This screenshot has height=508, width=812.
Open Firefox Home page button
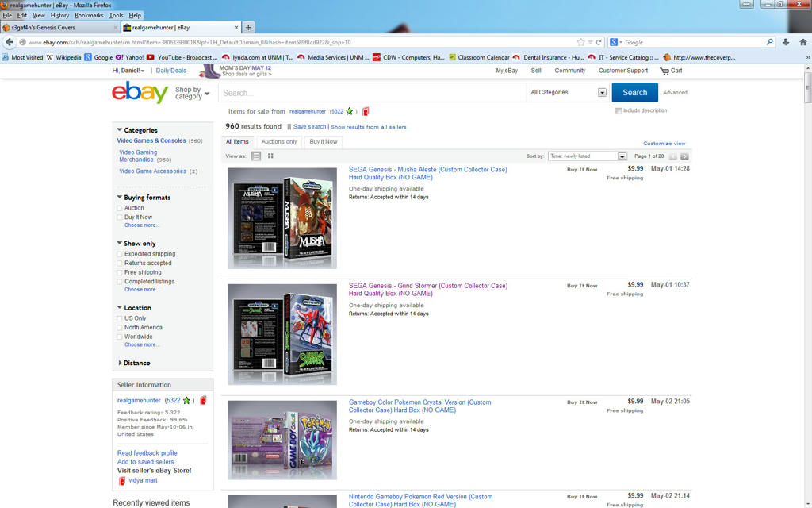pyautogui.click(x=802, y=42)
